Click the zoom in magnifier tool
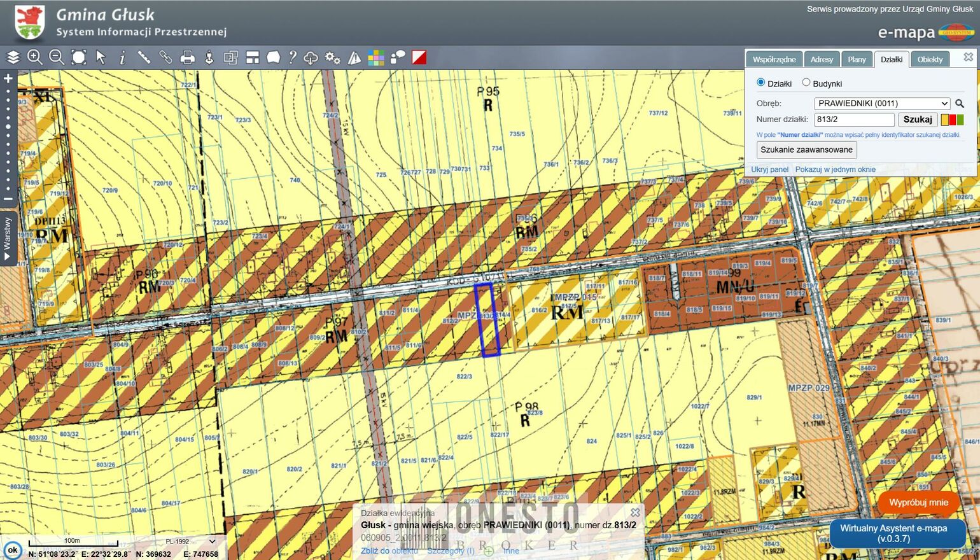Image resolution: width=980 pixels, height=560 pixels. click(x=35, y=58)
